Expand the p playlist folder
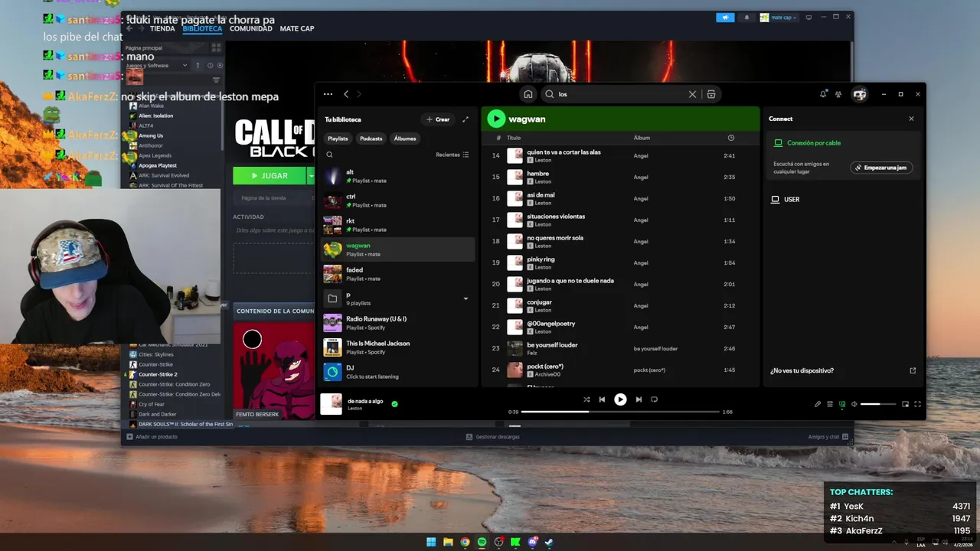The image size is (980, 551). (465, 298)
